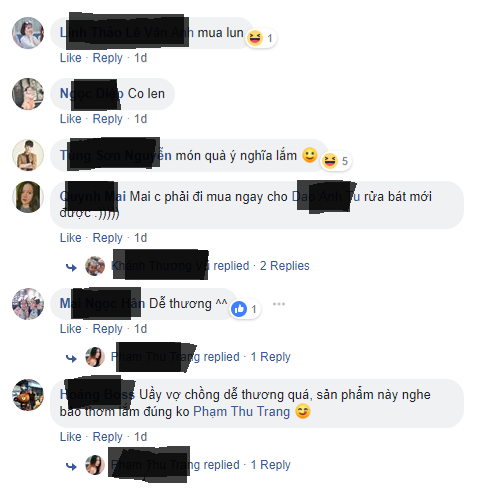This screenshot has height=496, width=480.
Task: Click the smirk emoji after Phạm Thu Trang mention
Action: [x=303, y=411]
